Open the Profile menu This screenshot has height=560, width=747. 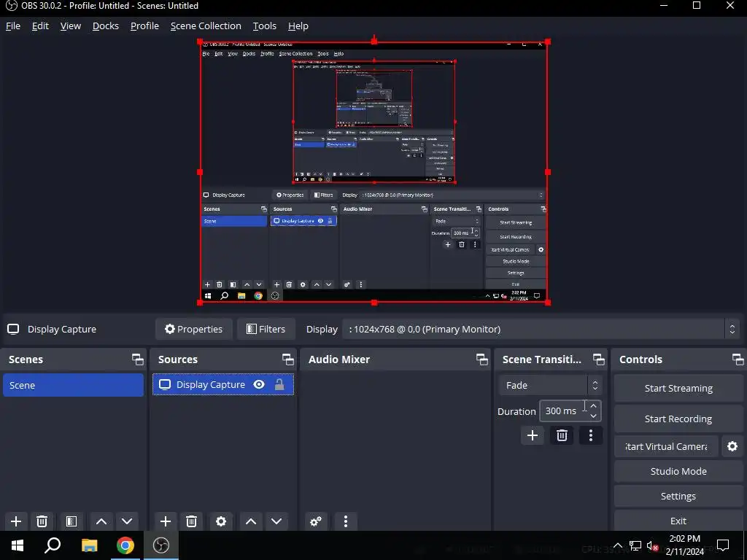[x=145, y=26]
